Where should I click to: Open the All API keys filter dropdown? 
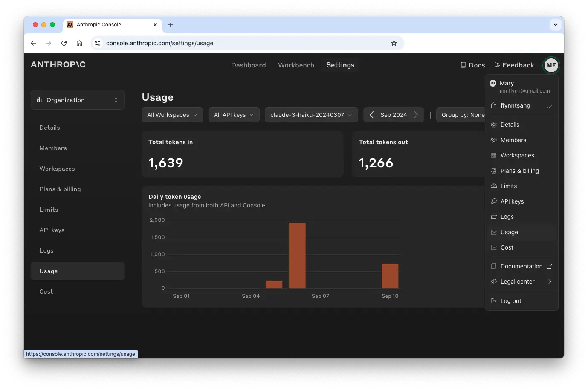click(234, 115)
